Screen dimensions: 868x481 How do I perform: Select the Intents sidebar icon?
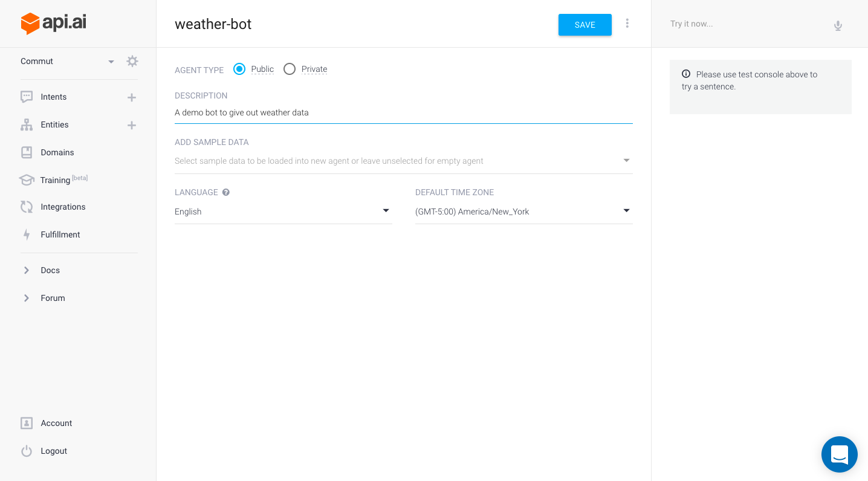(x=26, y=97)
